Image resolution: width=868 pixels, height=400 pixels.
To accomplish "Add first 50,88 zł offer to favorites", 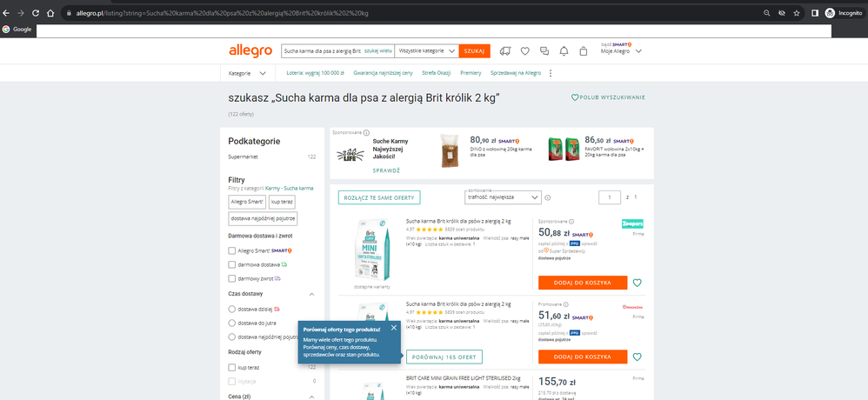I will 638,283.
